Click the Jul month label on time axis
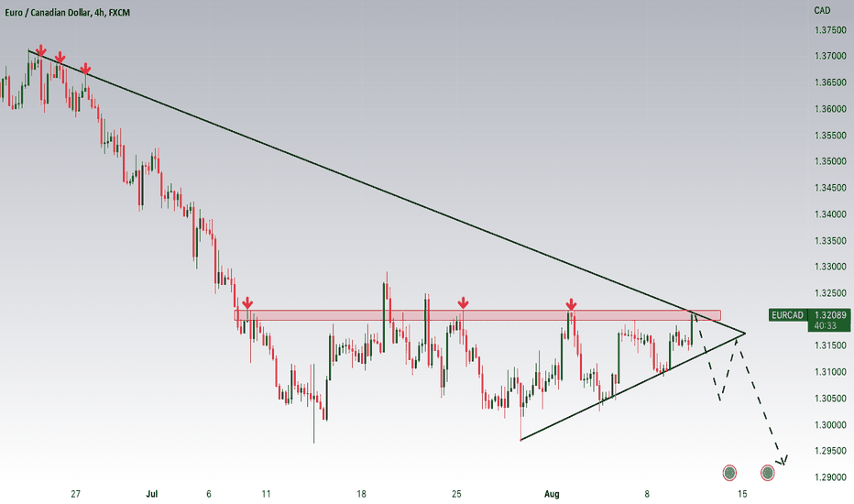 point(152,494)
